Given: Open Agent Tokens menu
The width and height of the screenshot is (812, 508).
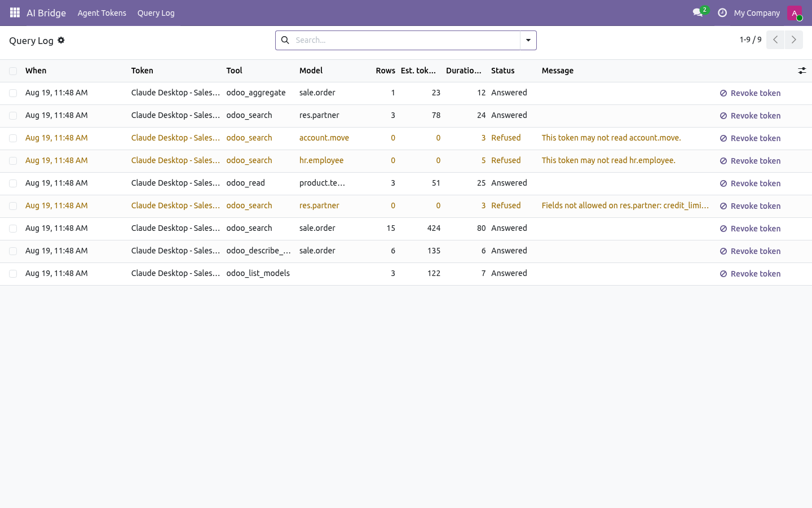Looking at the screenshot, I should (102, 13).
